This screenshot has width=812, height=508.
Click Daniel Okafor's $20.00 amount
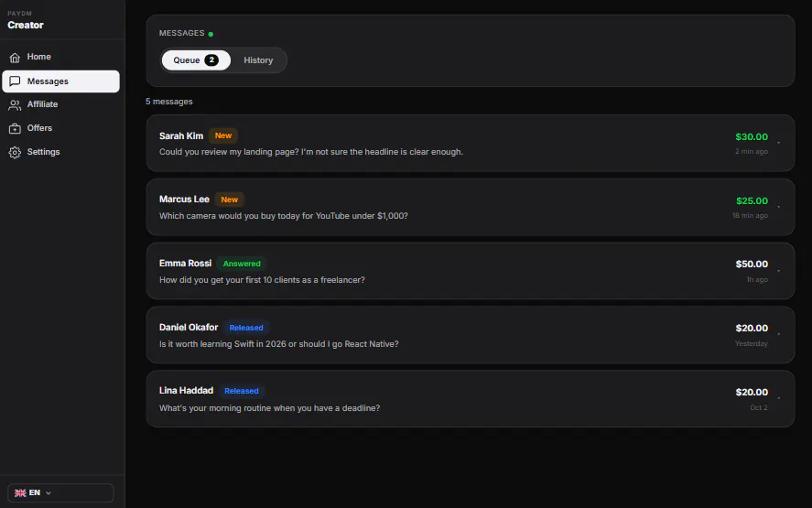click(752, 328)
